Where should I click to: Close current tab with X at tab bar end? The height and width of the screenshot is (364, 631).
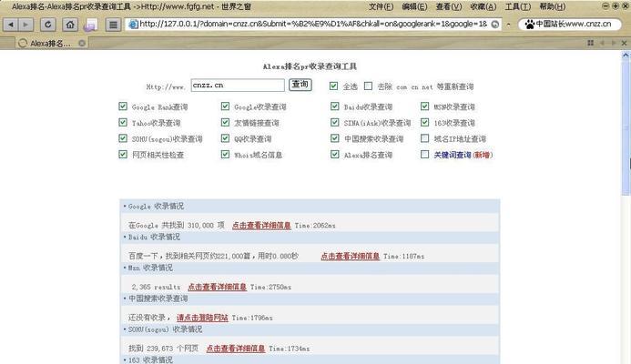pos(624,43)
